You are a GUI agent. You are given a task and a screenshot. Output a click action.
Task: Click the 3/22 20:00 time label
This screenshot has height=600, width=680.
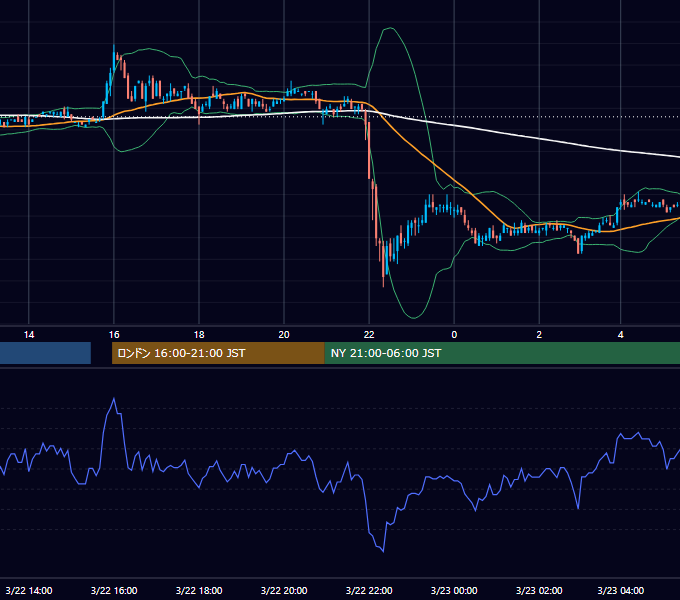coord(284,590)
